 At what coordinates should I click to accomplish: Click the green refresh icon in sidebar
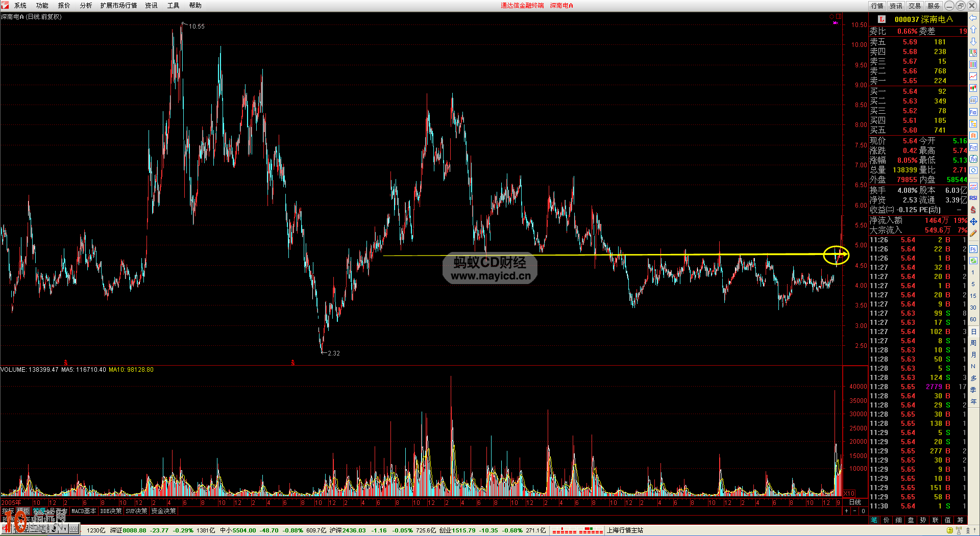(x=973, y=261)
